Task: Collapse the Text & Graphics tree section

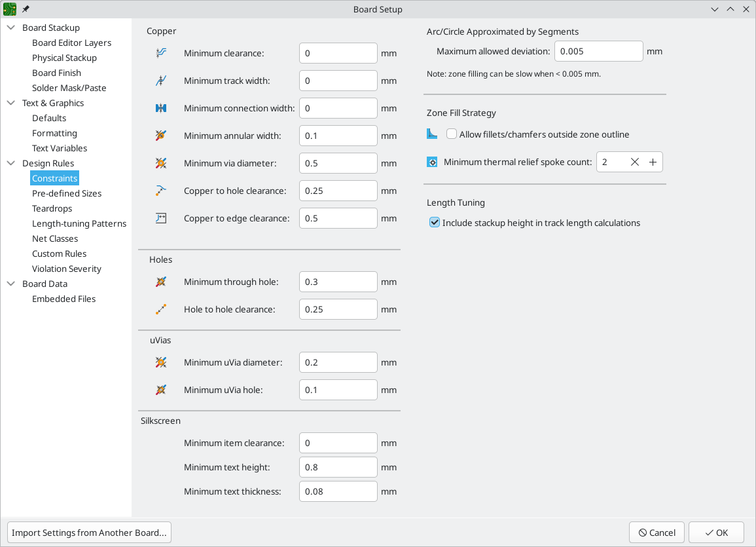Action: click(11, 103)
